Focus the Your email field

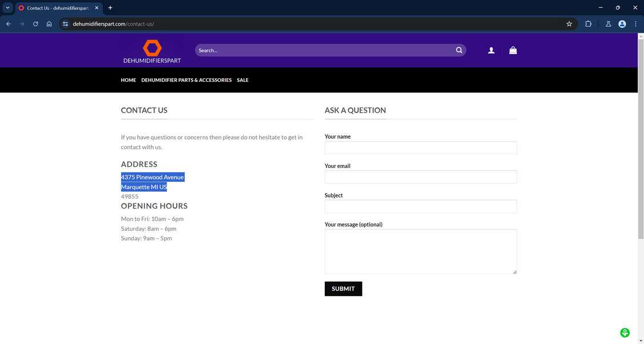(420, 177)
